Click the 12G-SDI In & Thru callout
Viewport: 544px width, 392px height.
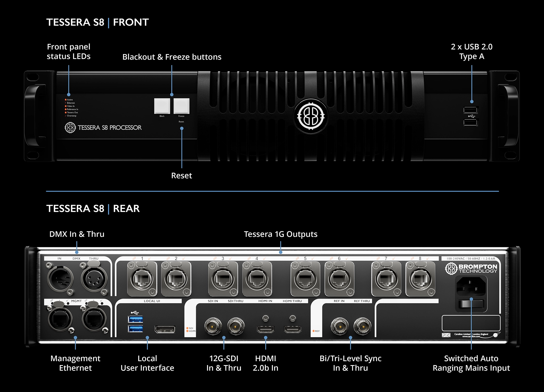(224, 363)
